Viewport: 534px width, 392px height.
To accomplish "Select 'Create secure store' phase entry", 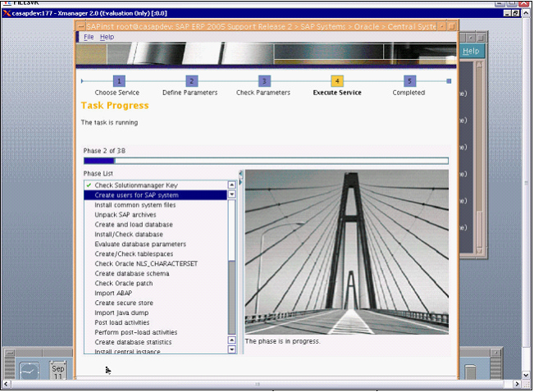I will tap(125, 303).
